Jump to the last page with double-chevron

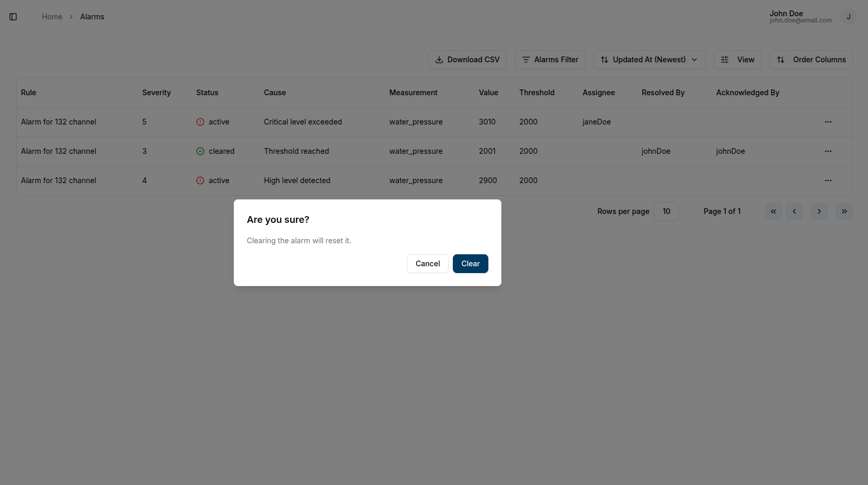pos(844,211)
